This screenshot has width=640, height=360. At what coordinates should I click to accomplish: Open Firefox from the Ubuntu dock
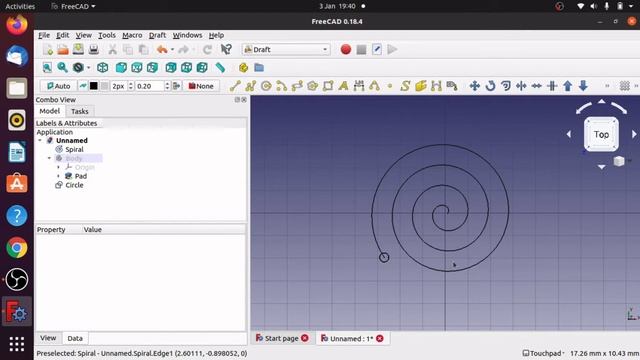tap(17, 24)
